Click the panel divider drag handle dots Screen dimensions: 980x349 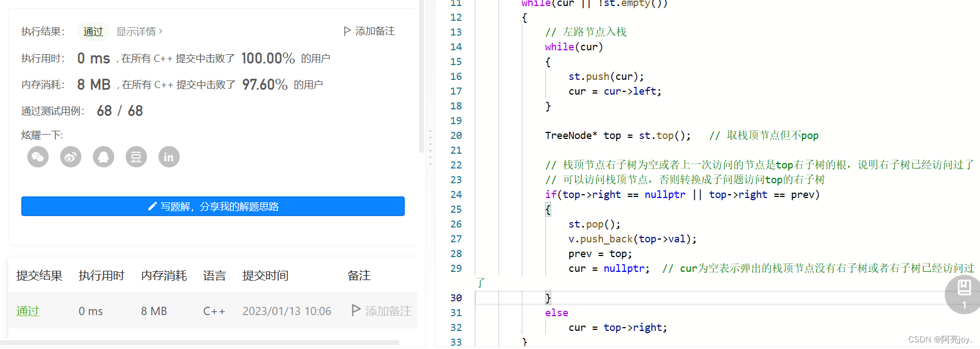pyautogui.click(x=430, y=148)
